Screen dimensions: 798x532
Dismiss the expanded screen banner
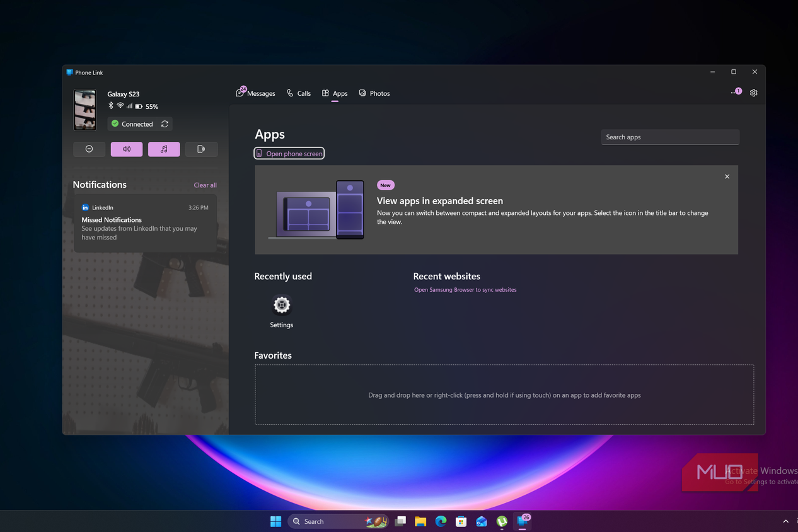pyautogui.click(x=727, y=176)
